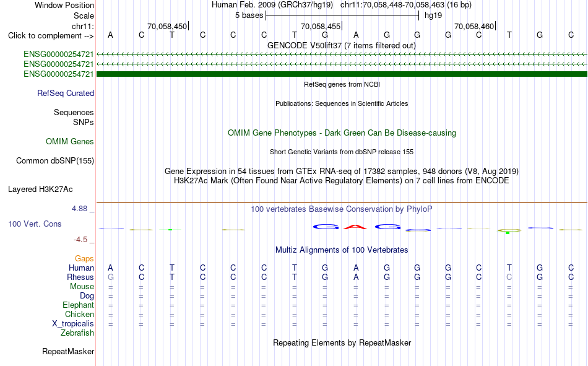588x366 pixels.
Task: Open 'RefSeq genes from NCBI' track title
Action: pyautogui.click(x=342, y=84)
